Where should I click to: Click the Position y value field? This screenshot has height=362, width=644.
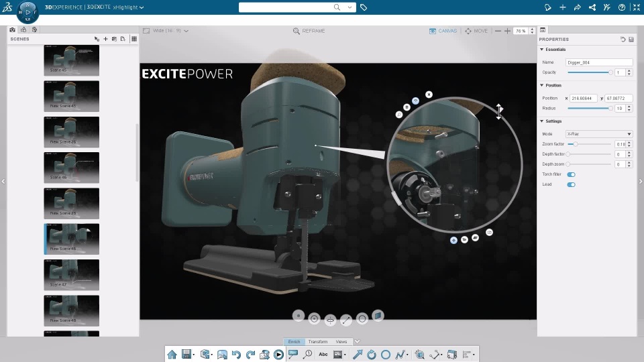pyautogui.click(x=619, y=98)
